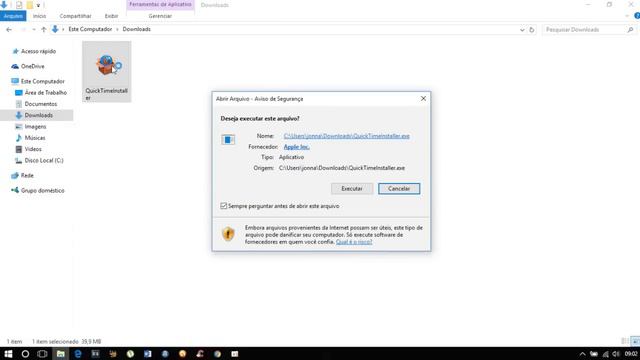This screenshot has width=640, height=360.
Task: Click the Imagens icon in sidebar
Action: pyautogui.click(x=19, y=127)
